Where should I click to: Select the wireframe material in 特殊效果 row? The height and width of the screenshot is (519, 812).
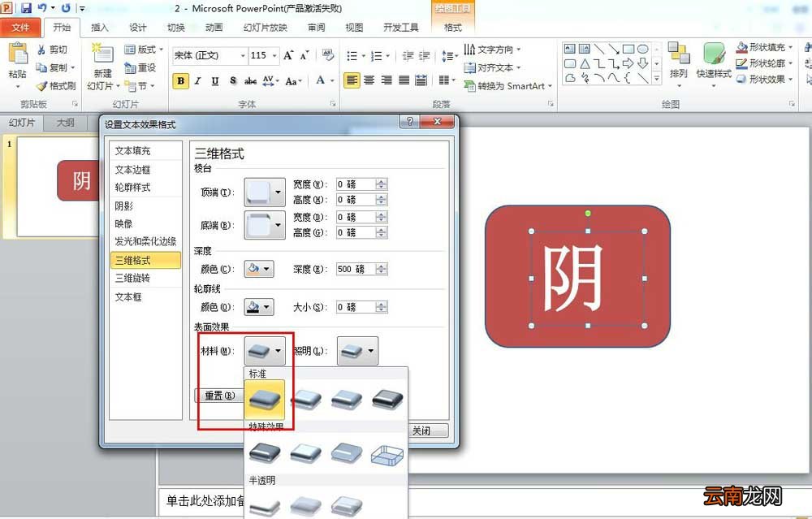coord(387,454)
